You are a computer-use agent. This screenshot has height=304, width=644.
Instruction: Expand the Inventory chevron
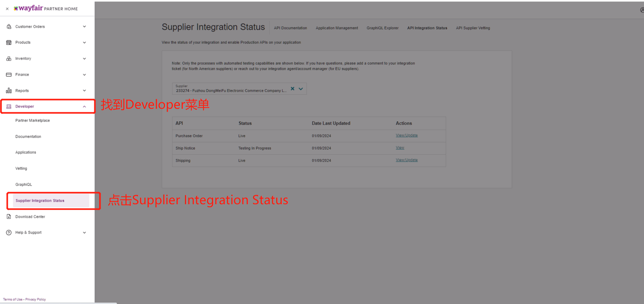pyautogui.click(x=84, y=59)
